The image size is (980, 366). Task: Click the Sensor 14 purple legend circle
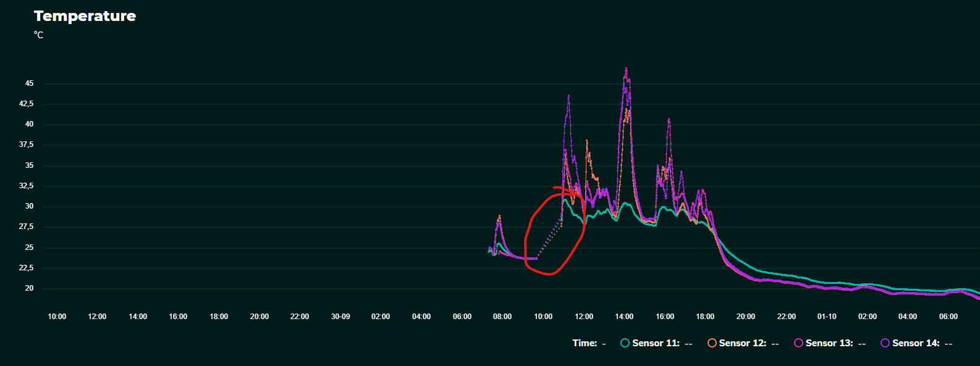pos(885,343)
